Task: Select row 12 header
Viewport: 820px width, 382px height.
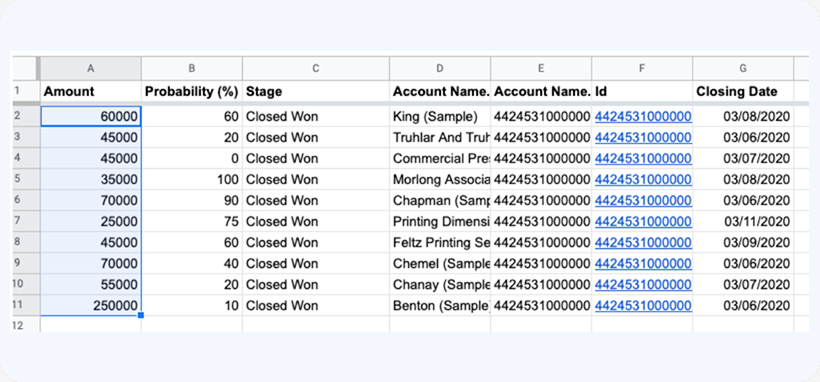Action: click(x=25, y=325)
